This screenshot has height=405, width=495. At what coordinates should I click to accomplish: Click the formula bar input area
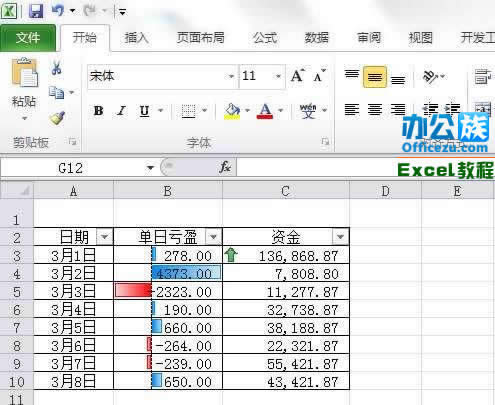[365, 167]
